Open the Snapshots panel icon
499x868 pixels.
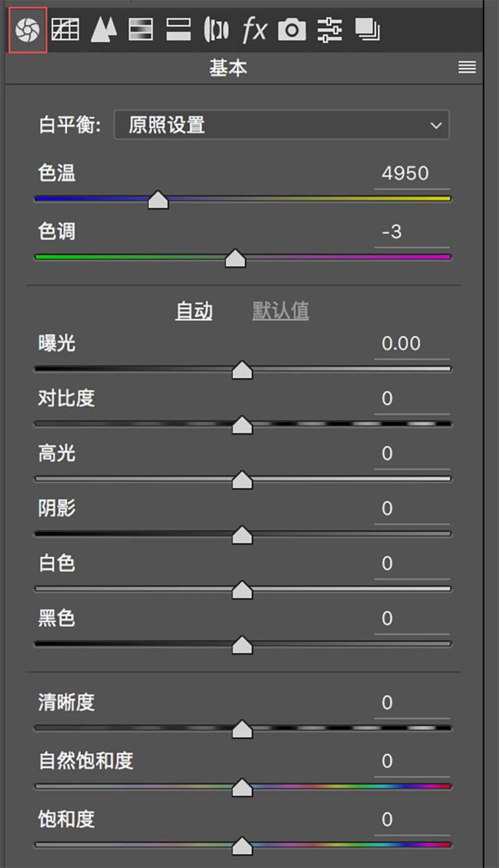(x=366, y=29)
